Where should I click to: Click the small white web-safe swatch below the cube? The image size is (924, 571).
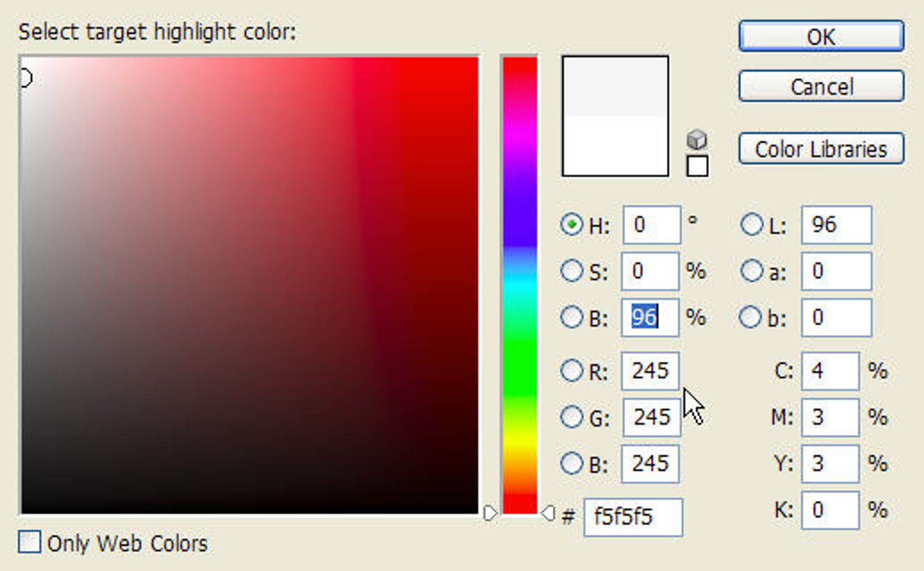(697, 166)
